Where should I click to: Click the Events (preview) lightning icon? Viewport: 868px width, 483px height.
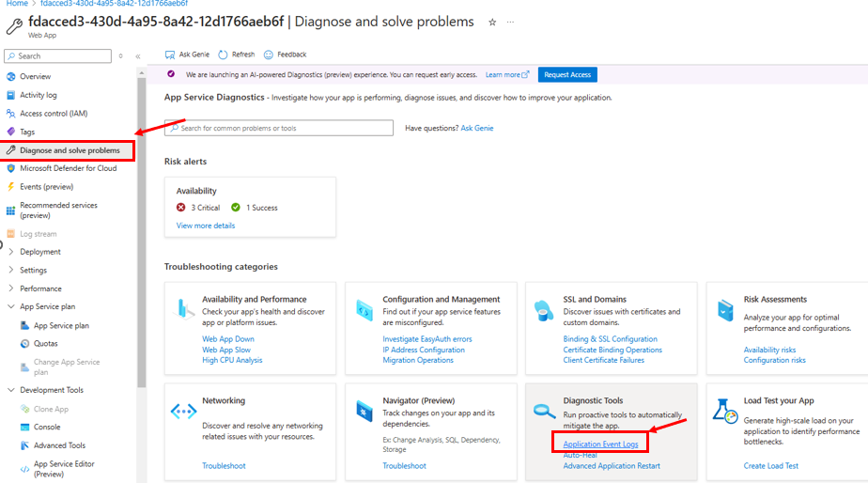coord(11,186)
